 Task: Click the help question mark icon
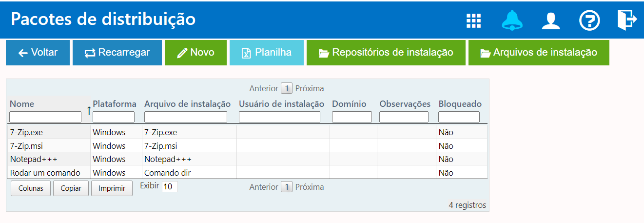click(x=589, y=20)
